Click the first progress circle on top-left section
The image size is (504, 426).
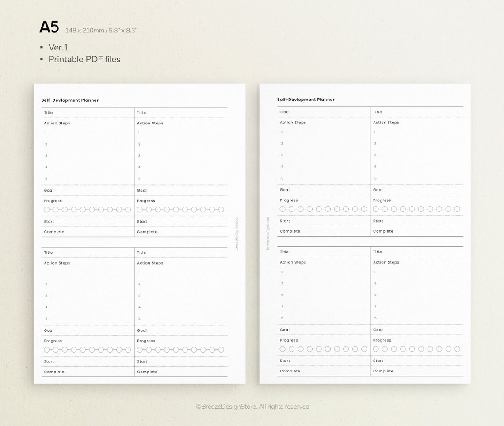click(x=46, y=210)
